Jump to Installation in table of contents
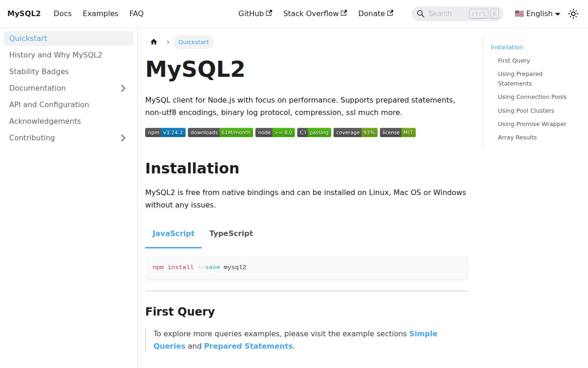Screen dimensions: 588x368 pyautogui.click(x=507, y=47)
